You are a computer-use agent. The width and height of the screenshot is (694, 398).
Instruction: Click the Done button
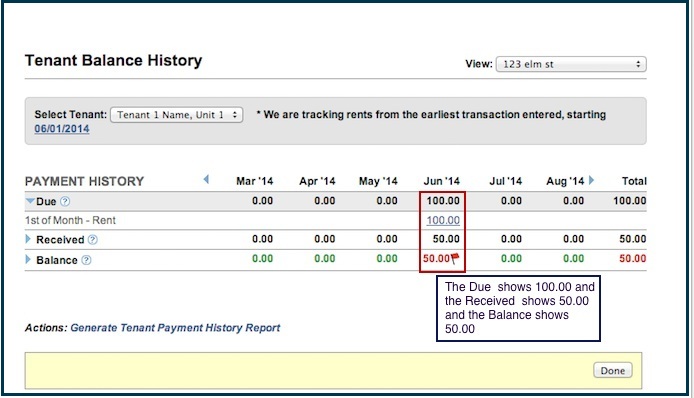click(613, 371)
